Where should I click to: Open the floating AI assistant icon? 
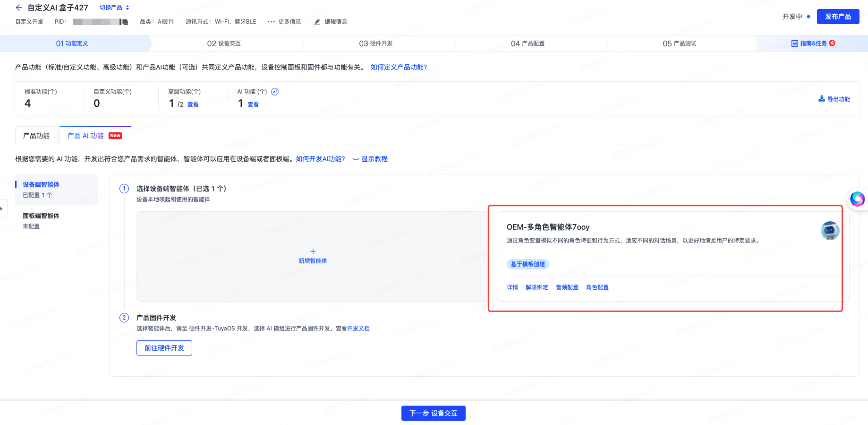tap(857, 199)
